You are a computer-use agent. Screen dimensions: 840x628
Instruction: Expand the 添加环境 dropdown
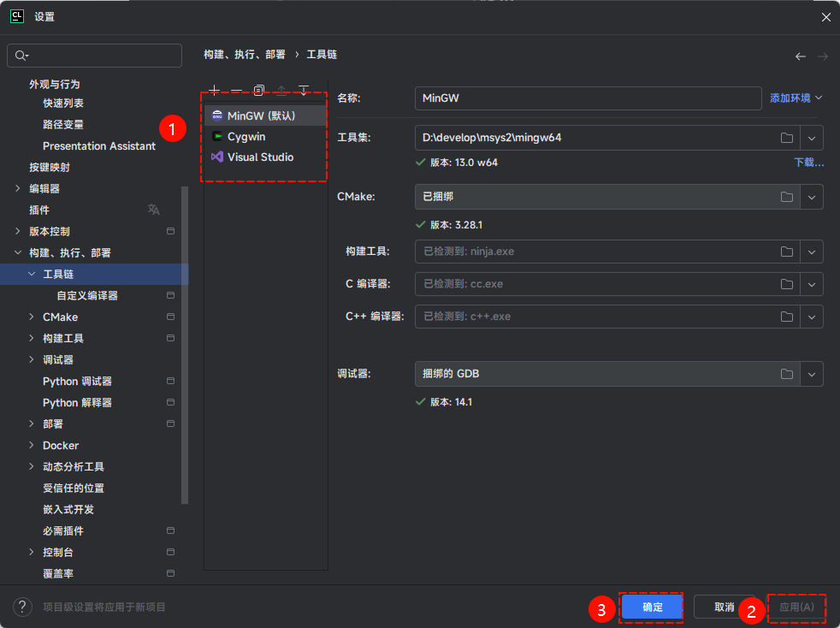tap(796, 98)
